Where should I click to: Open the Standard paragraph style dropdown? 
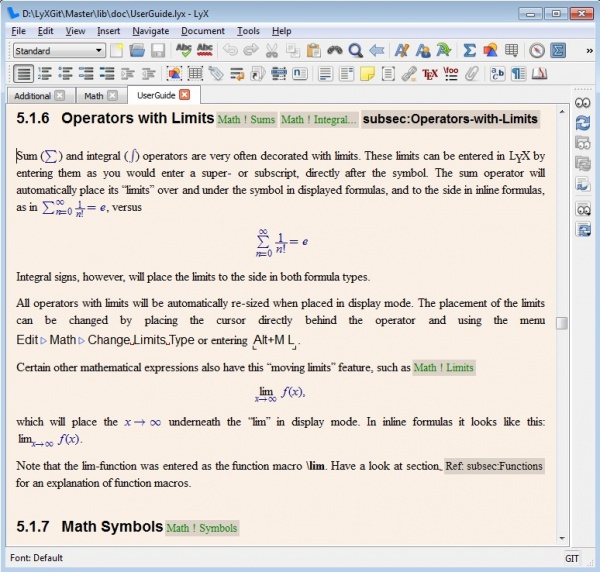(x=59, y=50)
